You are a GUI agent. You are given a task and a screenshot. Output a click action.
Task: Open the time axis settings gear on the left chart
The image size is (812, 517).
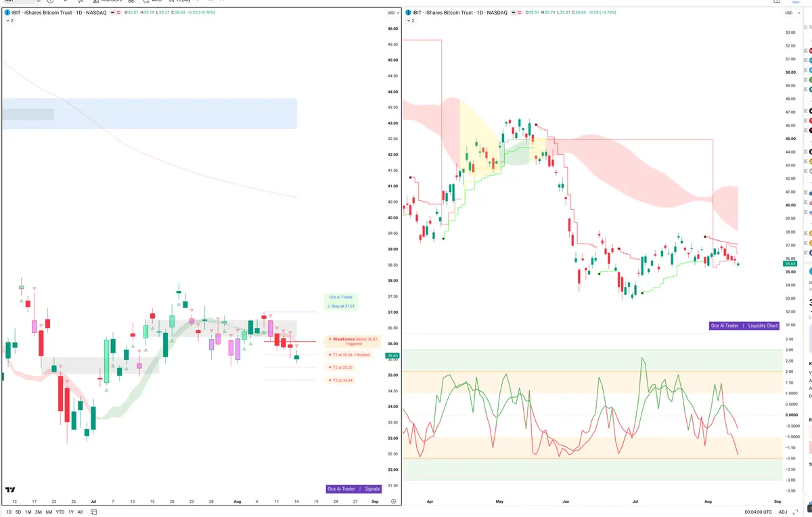point(393,501)
